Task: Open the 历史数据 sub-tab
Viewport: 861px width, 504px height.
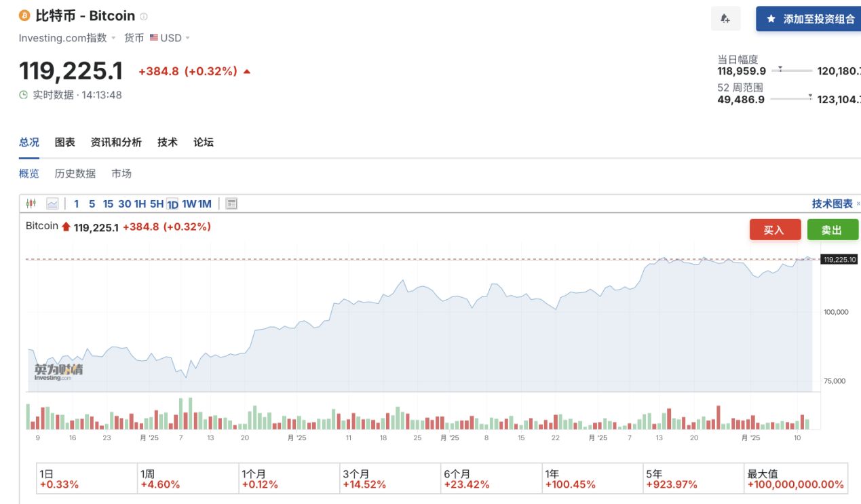Action: (75, 174)
